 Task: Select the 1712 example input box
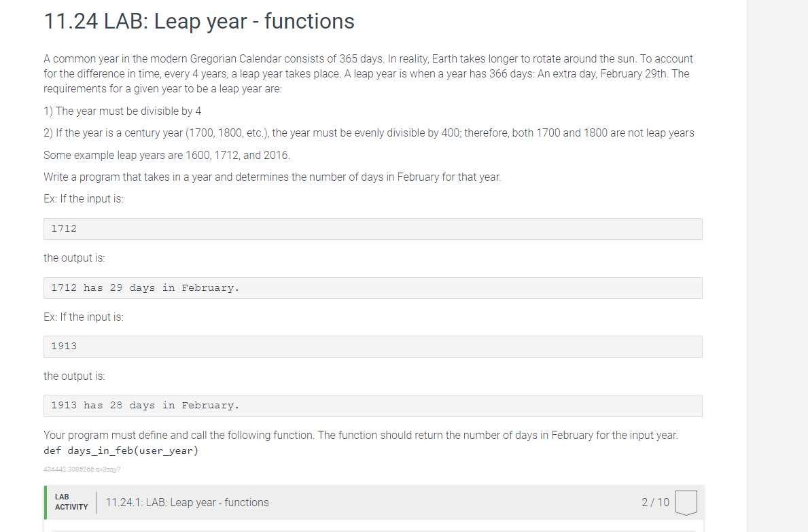[372, 229]
